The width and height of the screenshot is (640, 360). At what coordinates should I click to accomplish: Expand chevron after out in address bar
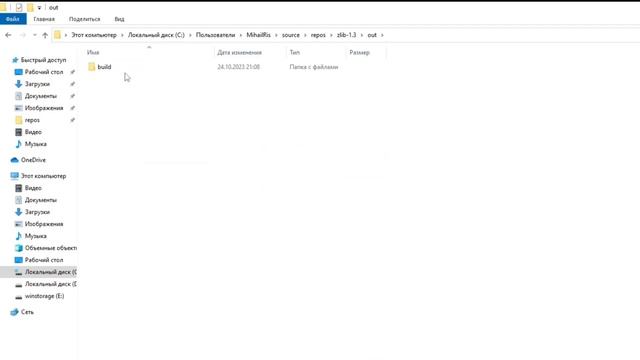pyautogui.click(x=382, y=35)
